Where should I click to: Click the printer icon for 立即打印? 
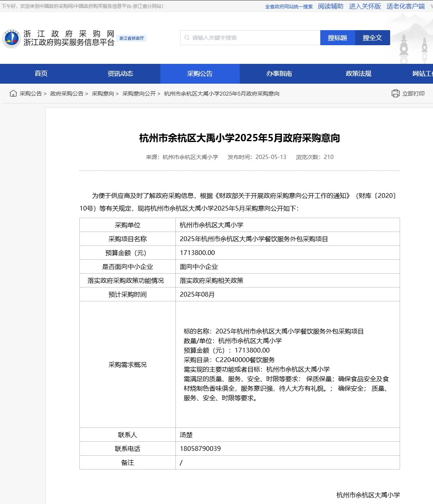(x=395, y=94)
